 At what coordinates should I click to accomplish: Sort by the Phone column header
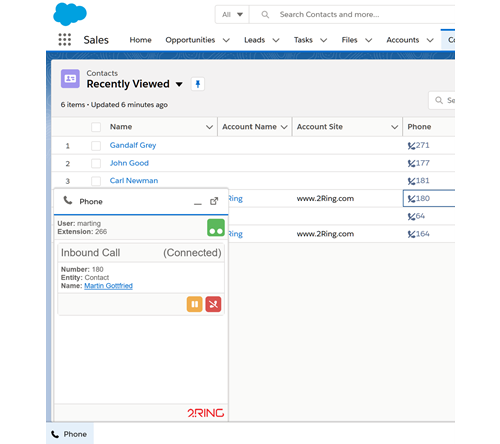click(x=419, y=127)
